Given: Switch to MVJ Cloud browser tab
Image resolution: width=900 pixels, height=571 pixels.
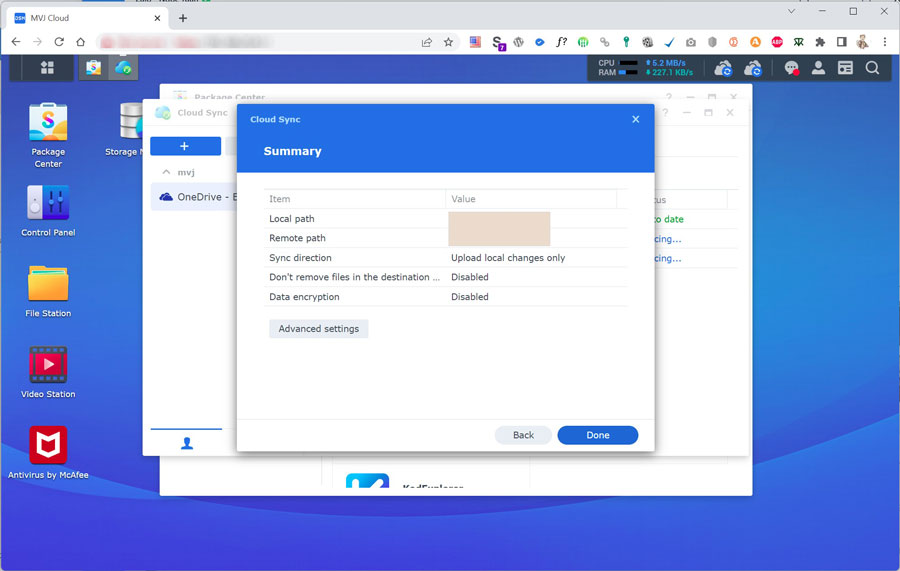Looking at the screenshot, I should [x=85, y=18].
